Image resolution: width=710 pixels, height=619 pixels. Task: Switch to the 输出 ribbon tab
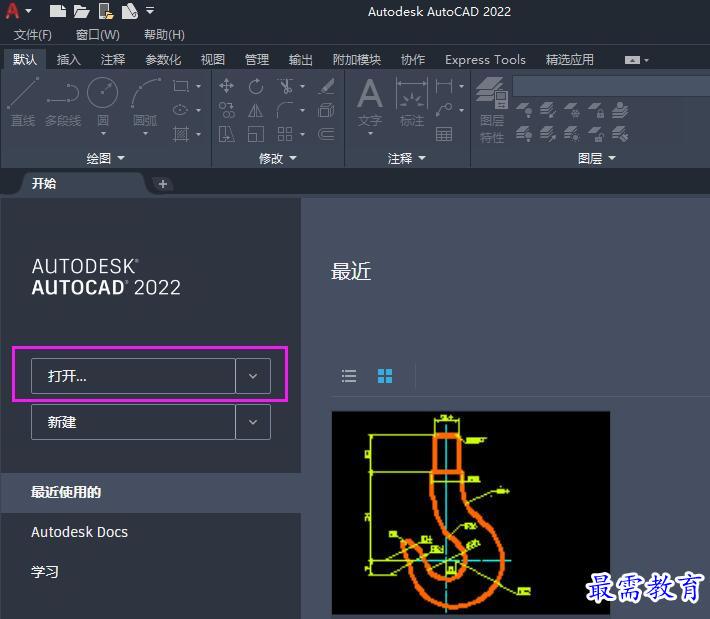(x=301, y=59)
